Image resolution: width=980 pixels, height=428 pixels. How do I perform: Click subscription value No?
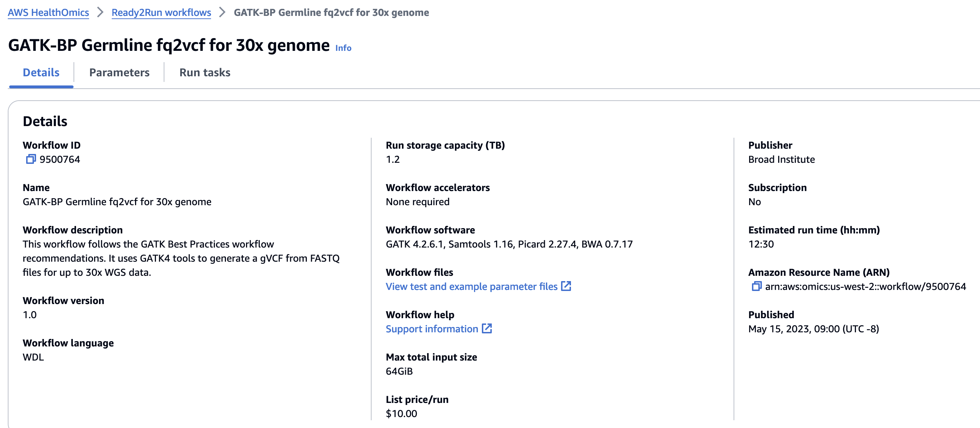click(x=754, y=202)
